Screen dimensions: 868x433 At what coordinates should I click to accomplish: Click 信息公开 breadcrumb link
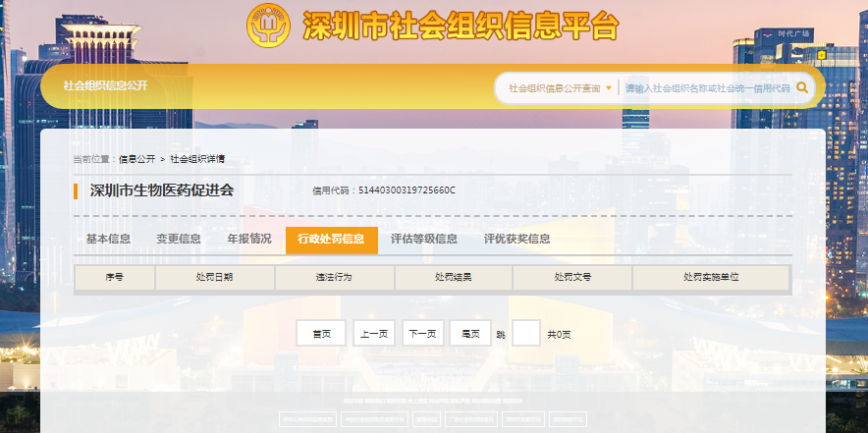tap(137, 158)
